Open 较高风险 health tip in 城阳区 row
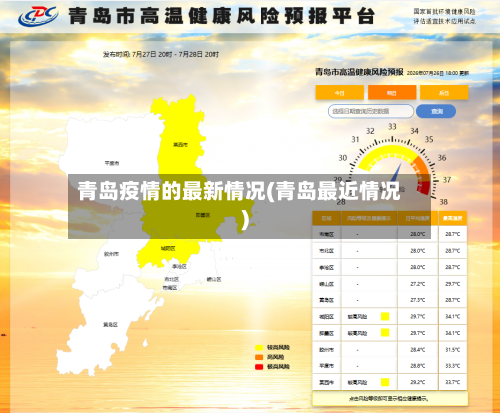500x413 pixels. [357, 317]
